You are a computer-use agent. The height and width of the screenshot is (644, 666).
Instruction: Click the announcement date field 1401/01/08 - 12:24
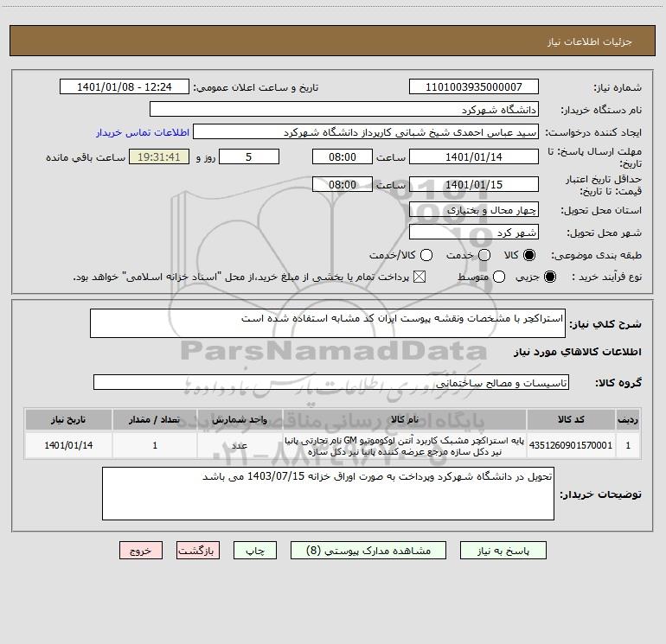(125, 86)
